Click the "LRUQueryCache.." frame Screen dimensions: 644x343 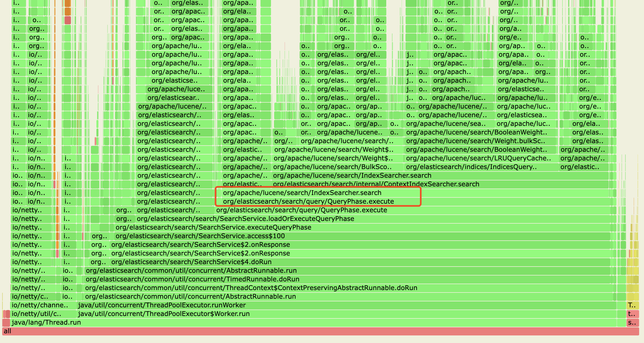pos(481,158)
